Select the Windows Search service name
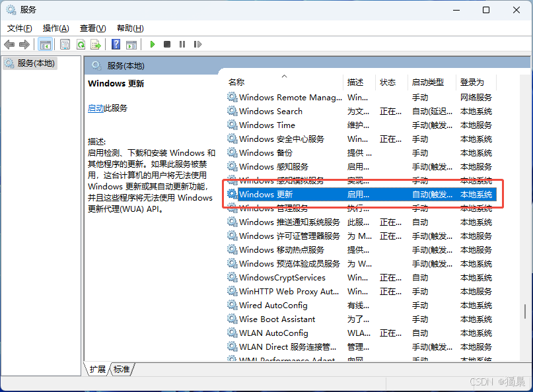 (271, 112)
